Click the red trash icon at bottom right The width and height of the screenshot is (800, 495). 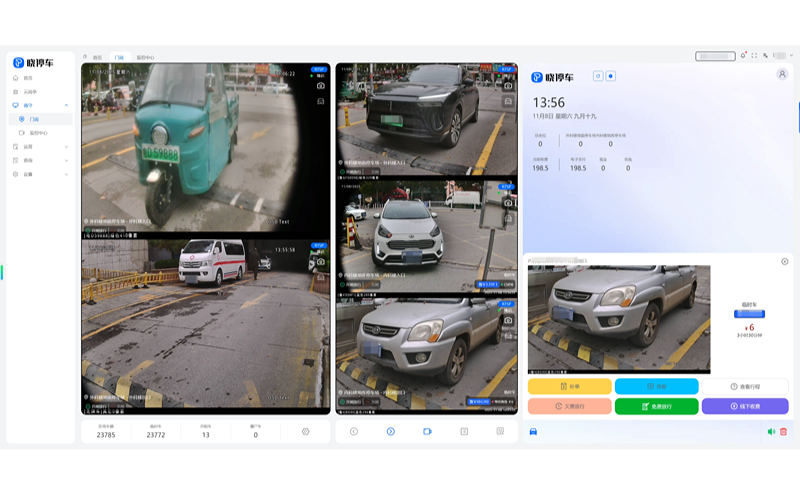(x=783, y=431)
